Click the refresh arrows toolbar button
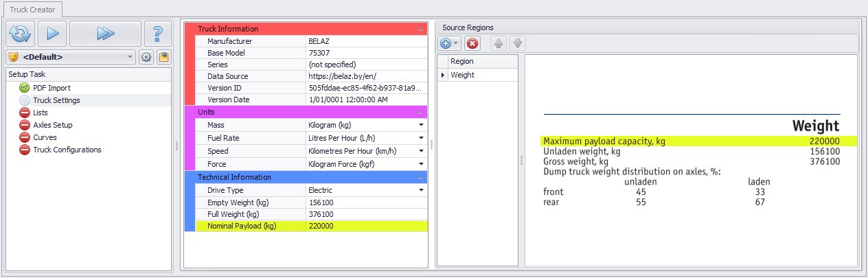868x278 pixels. pyautogui.click(x=20, y=33)
